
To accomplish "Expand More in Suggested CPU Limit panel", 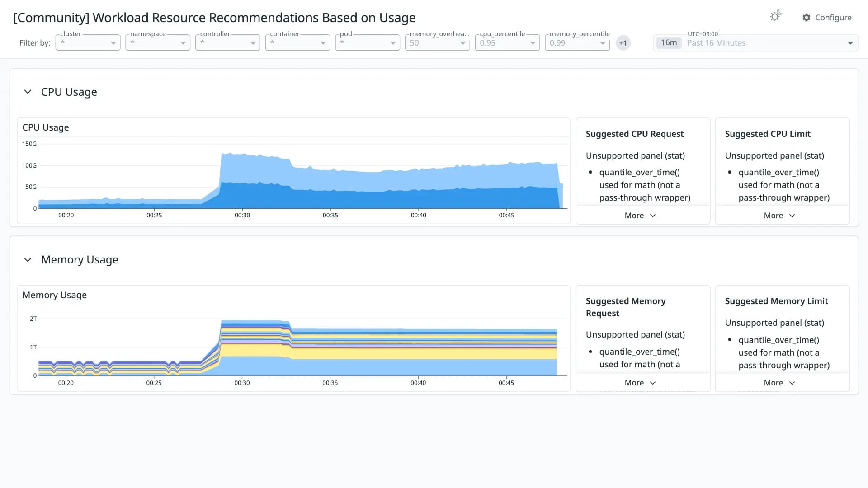I will pyautogui.click(x=779, y=216).
